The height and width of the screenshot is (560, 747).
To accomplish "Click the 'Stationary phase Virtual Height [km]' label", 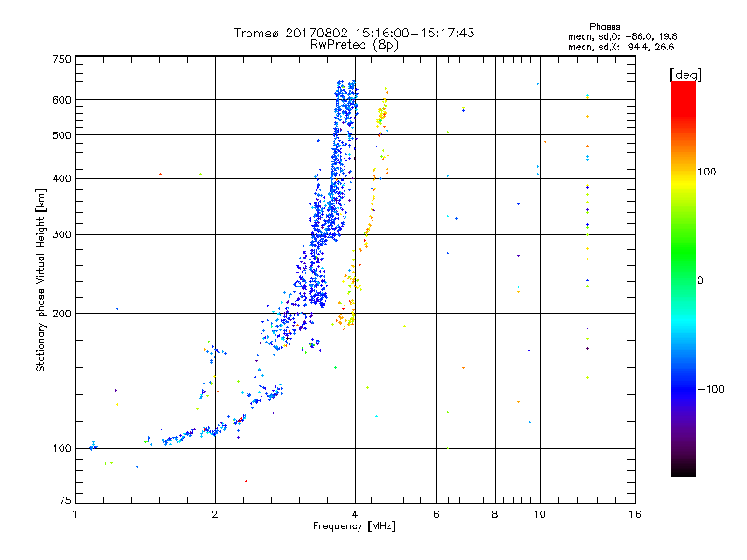I will [40, 280].
